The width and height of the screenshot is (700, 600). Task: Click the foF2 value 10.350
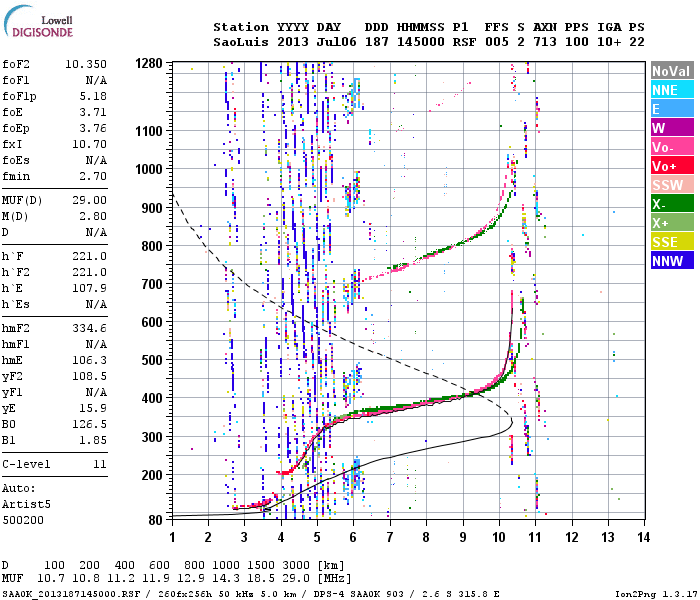coord(86,64)
